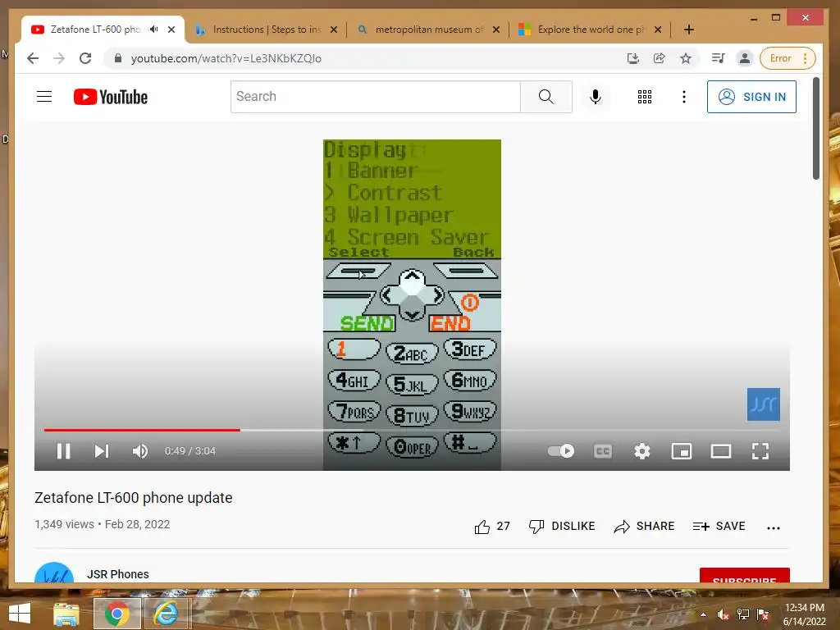Click the install app icon in address bar
This screenshot has width=840, height=630.
pyautogui.click(x=632, y=58)
